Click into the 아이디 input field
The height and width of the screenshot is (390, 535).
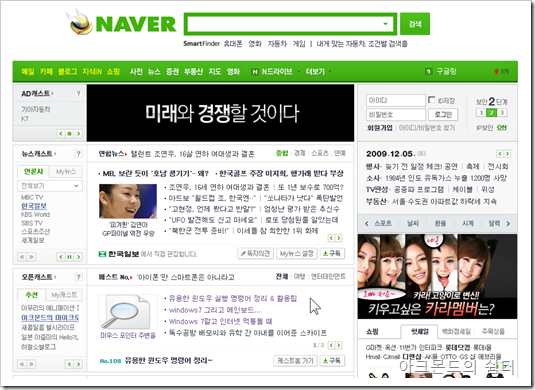396,100
